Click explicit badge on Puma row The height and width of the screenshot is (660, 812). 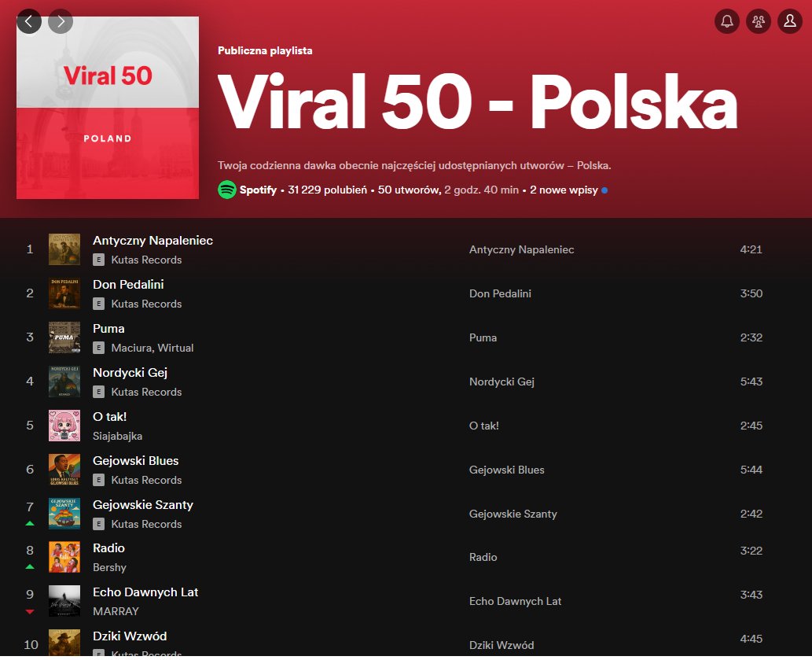pos(98,348)
